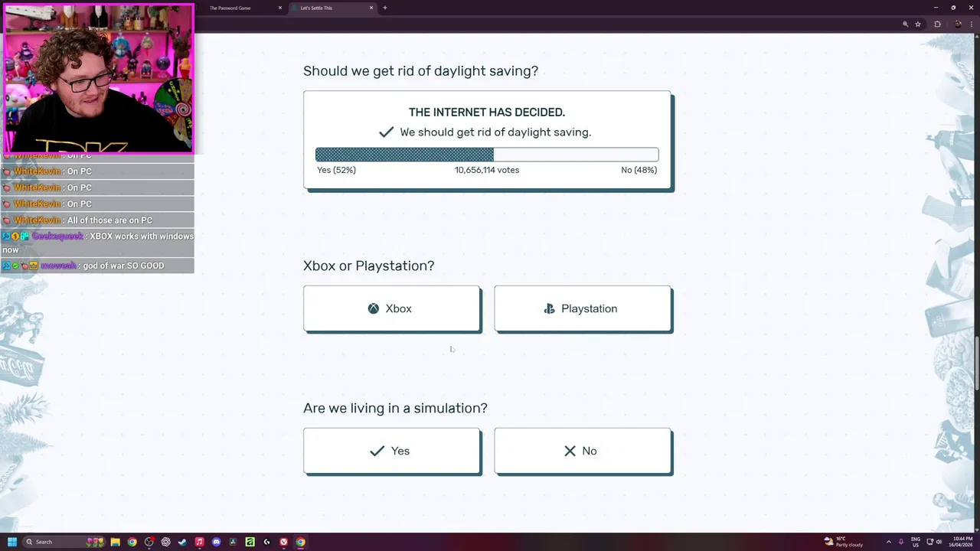The image size is (980, 551).
Task: Close The Password Game tab
Action: coord(280,8)
